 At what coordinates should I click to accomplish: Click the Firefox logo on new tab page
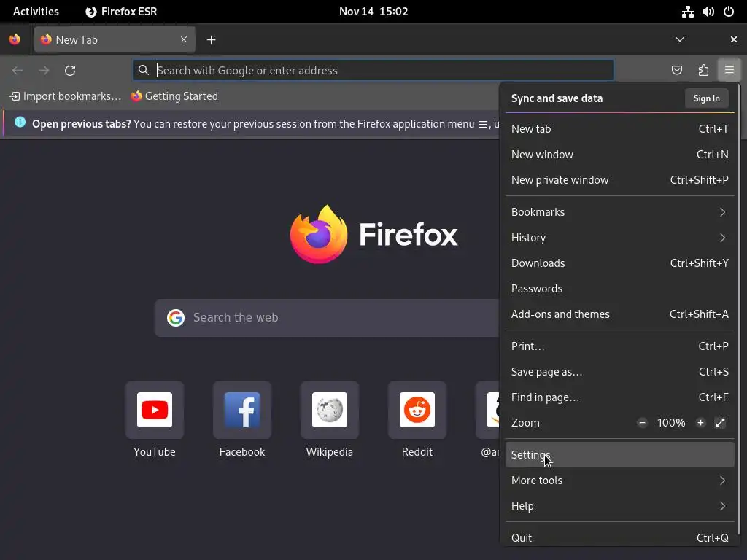(374, 234)
